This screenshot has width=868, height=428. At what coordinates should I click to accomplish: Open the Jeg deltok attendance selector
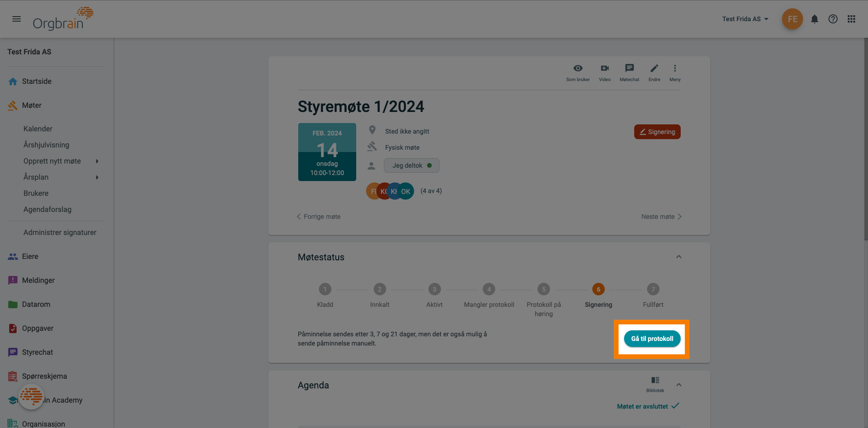click(x=411, y=165)
